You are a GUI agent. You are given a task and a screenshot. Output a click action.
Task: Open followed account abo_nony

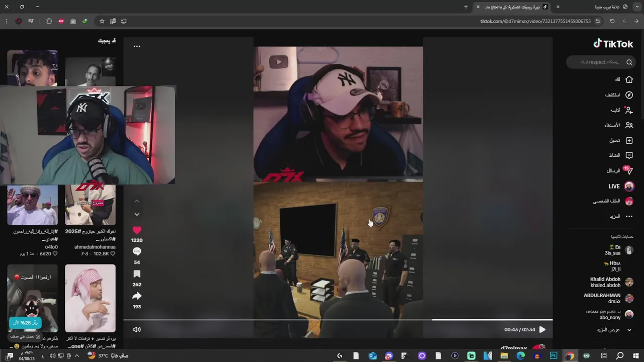(609, 314)
